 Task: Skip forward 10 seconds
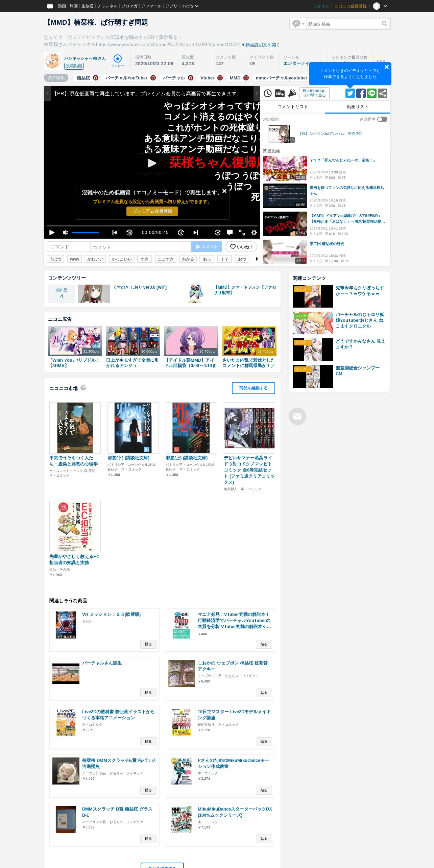coord(181,233)
